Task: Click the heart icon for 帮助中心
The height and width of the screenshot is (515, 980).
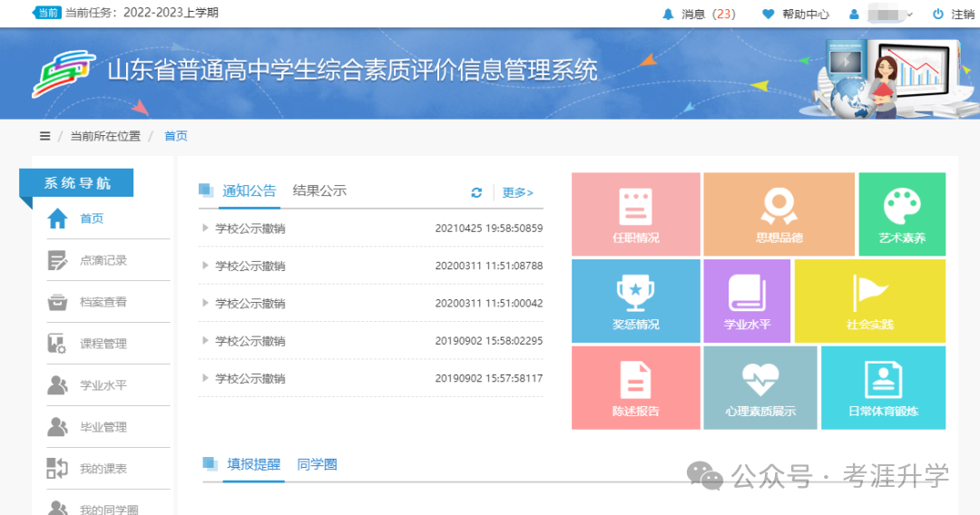Action: pos(769,14)
